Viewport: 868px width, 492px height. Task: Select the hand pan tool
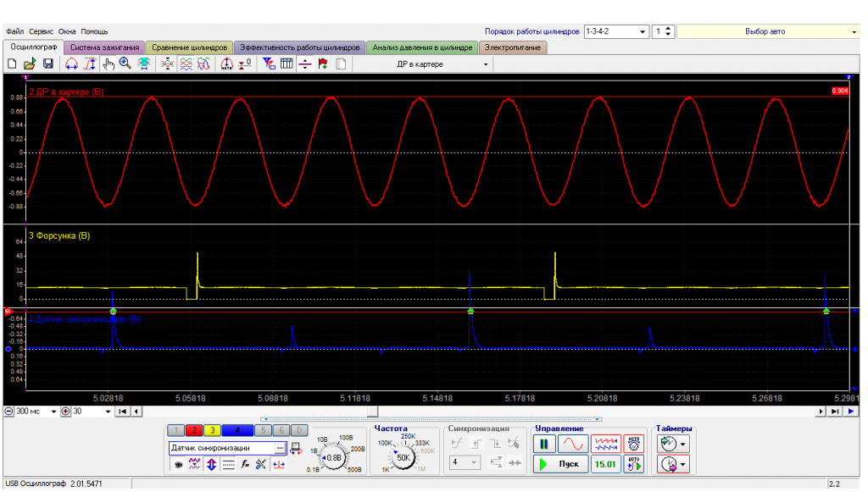click(108, 64)
